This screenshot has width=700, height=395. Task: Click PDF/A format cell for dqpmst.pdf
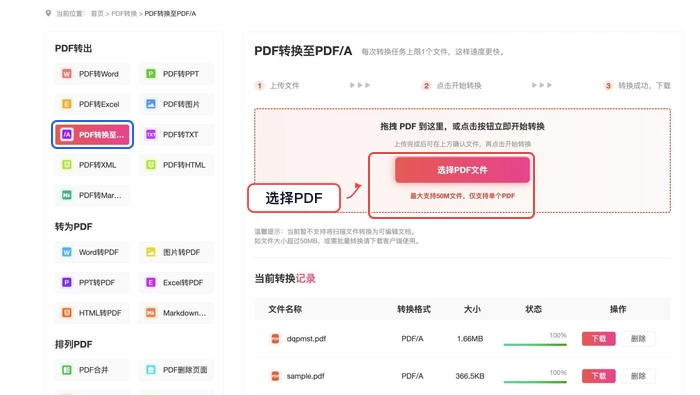pos(412,339)
